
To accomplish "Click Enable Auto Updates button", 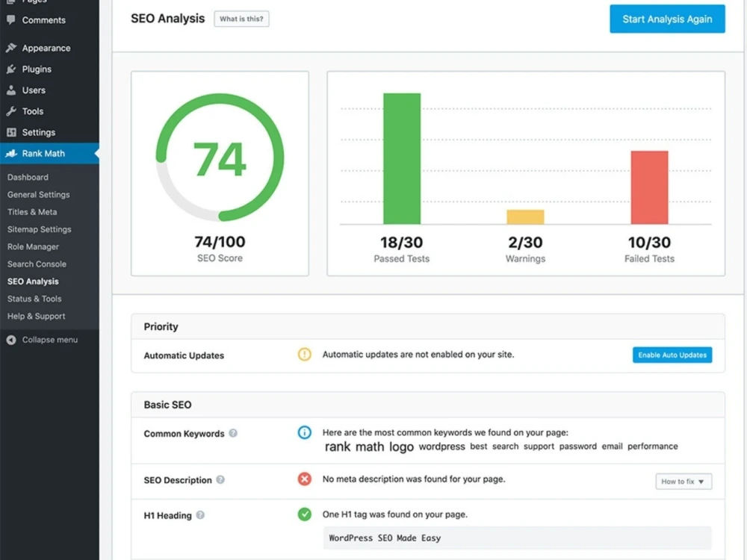I will tap(672, 355).
